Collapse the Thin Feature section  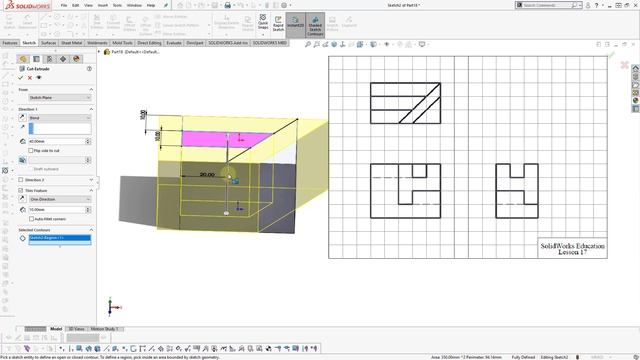tap(91, 191)
